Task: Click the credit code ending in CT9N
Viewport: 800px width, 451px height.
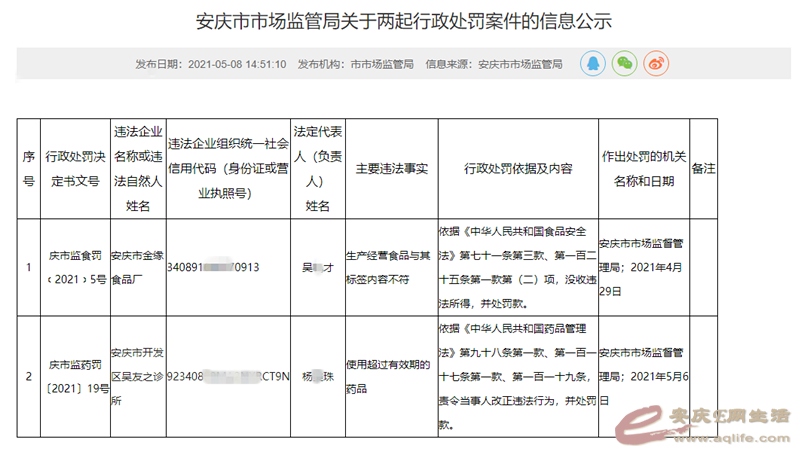Action: [229, 377]
